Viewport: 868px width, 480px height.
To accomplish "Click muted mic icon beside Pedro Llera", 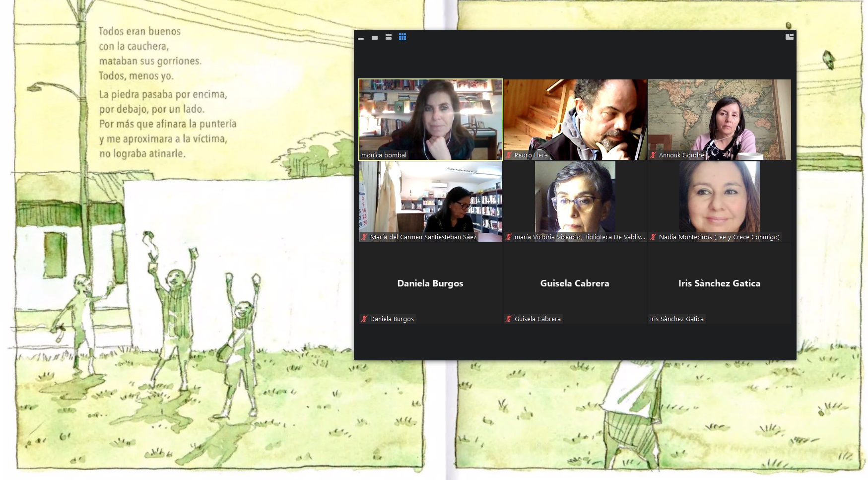I will (509, 155).
